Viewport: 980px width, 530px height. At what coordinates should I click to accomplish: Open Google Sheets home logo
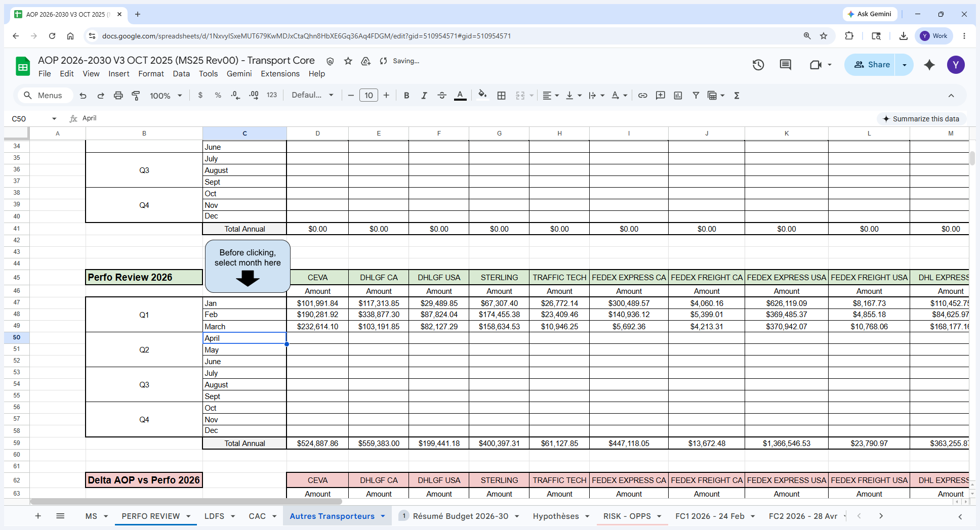[23, 66]
